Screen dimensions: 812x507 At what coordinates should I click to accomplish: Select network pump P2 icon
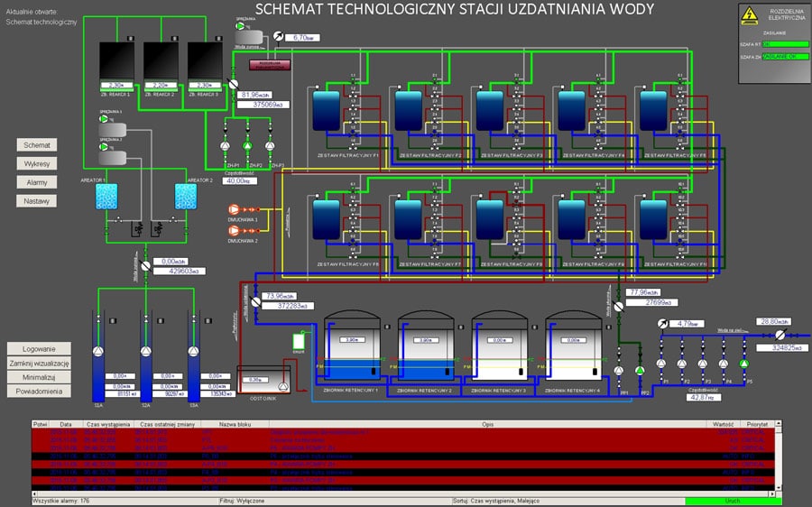(682, 364)
